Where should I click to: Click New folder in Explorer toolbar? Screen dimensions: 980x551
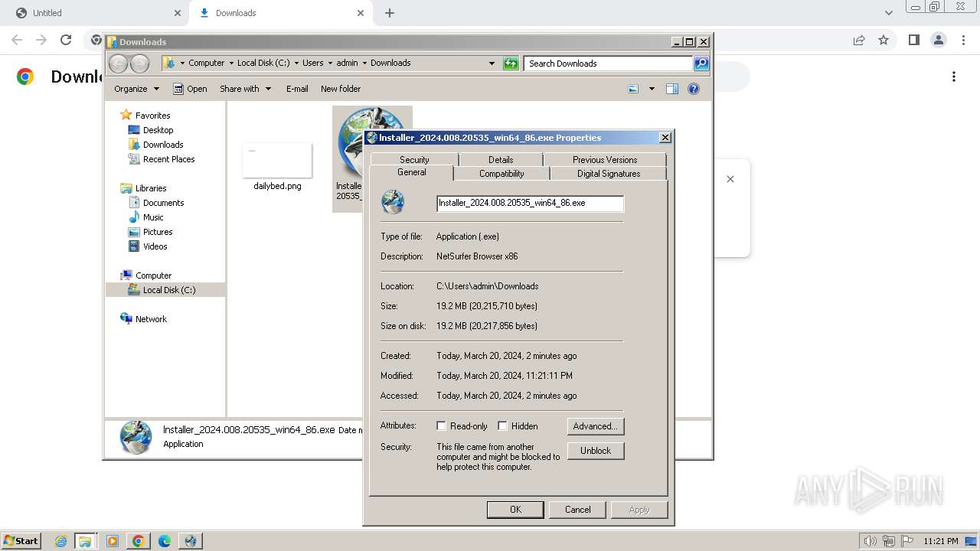click(x=341, y=89)
